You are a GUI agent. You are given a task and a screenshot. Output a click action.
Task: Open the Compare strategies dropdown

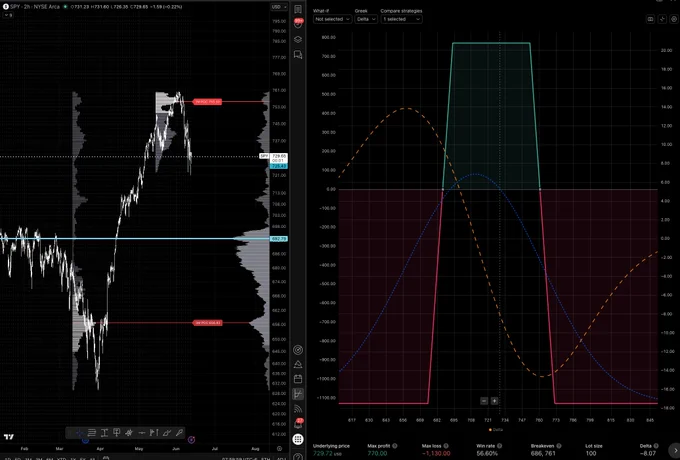coord(401,19)
